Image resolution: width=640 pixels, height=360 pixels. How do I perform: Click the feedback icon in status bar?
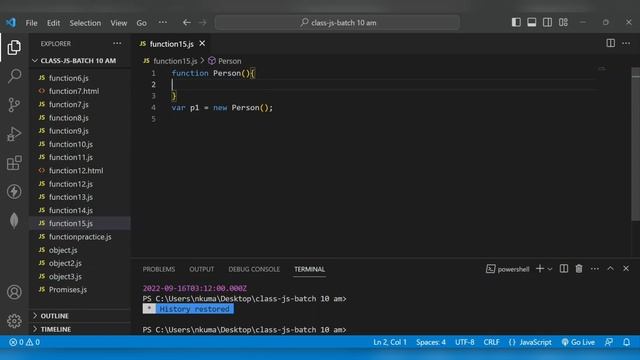pyautogui.click(x=609, y=342)
